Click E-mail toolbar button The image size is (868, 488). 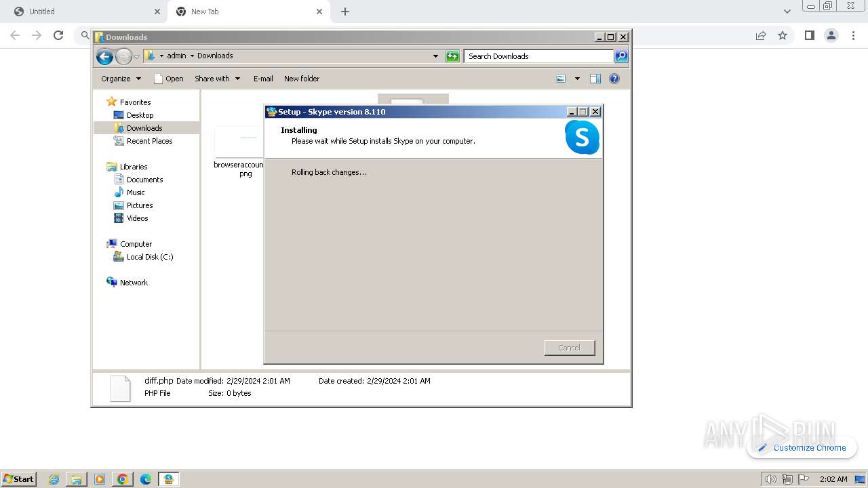click(x=263, y=79)
